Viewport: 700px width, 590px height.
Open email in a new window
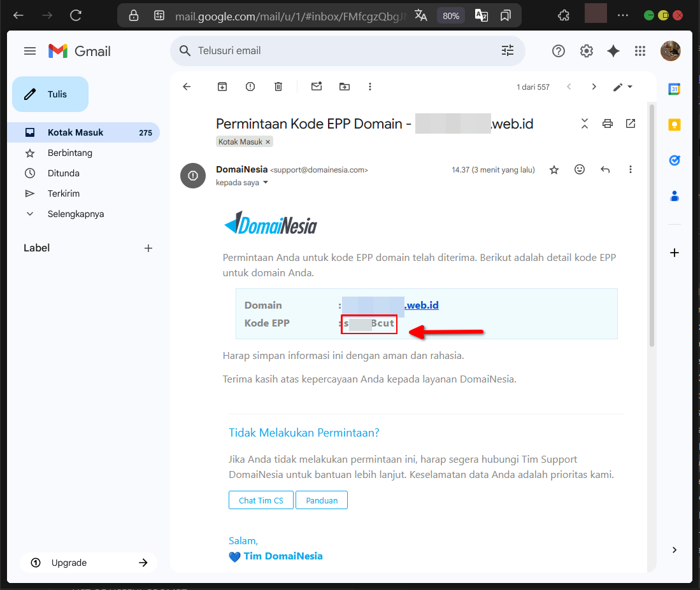click(x=631, y=123)
